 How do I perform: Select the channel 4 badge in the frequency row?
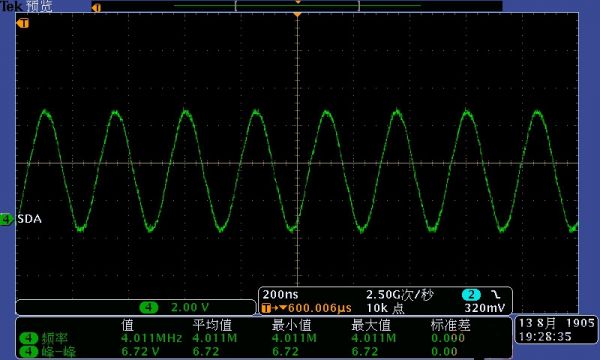point(28,338)
